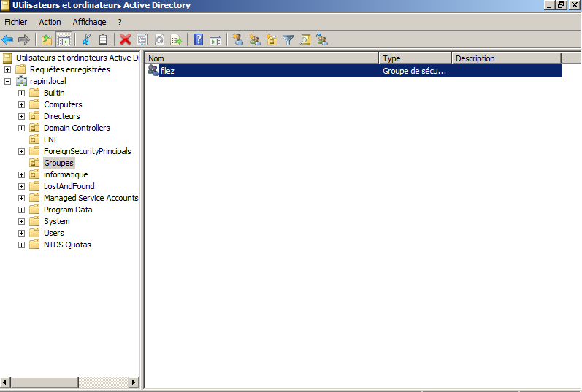Export the list with the toolbar icon
582x392 pixels.
coord(176,39)
